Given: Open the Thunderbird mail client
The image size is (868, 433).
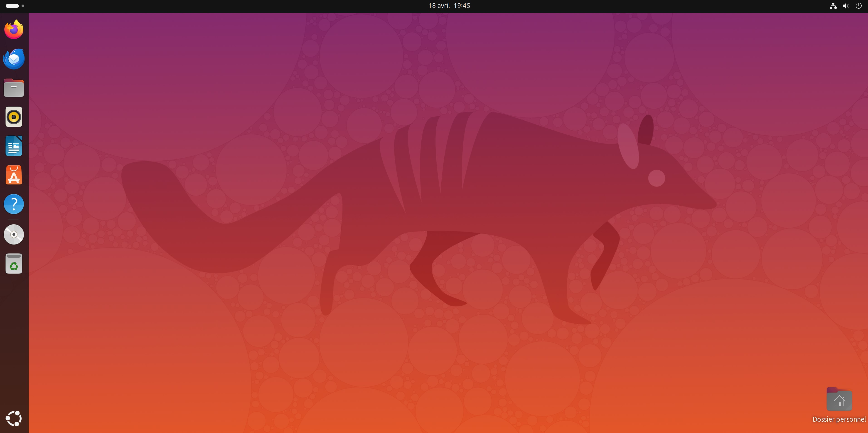Looking at the screenshot, I should 13,58.
